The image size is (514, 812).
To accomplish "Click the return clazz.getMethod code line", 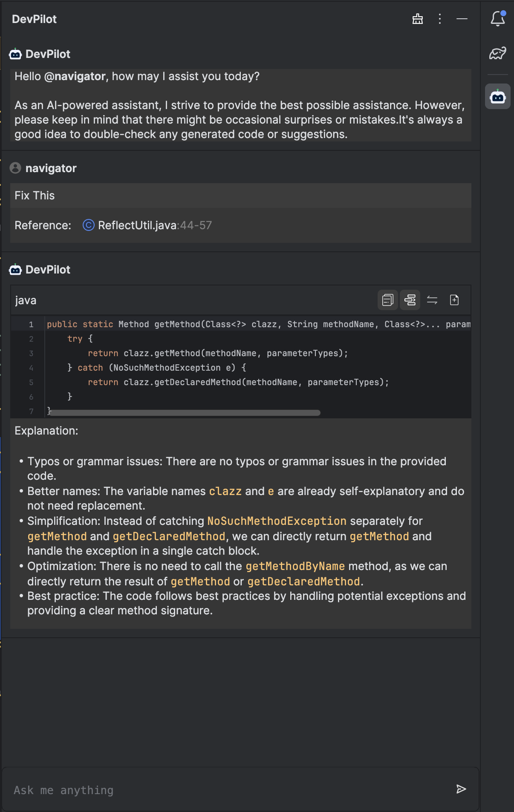I will tap(218, 353).
